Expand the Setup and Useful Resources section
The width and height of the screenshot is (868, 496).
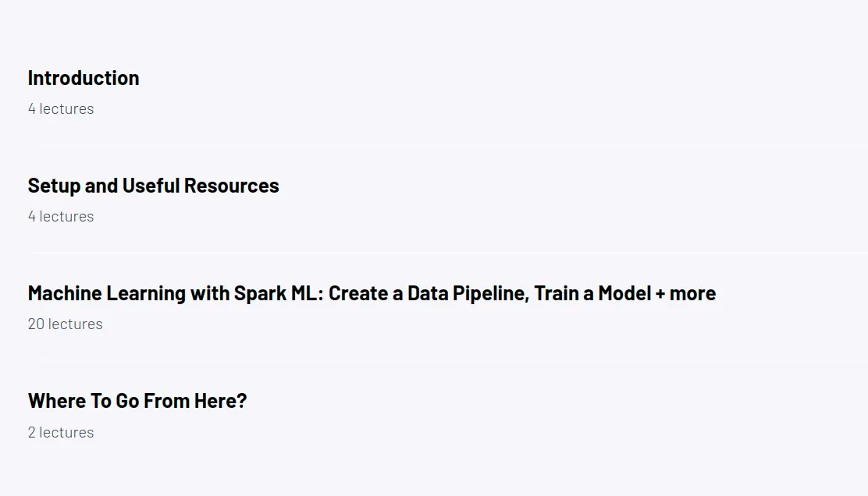point(434,200)
